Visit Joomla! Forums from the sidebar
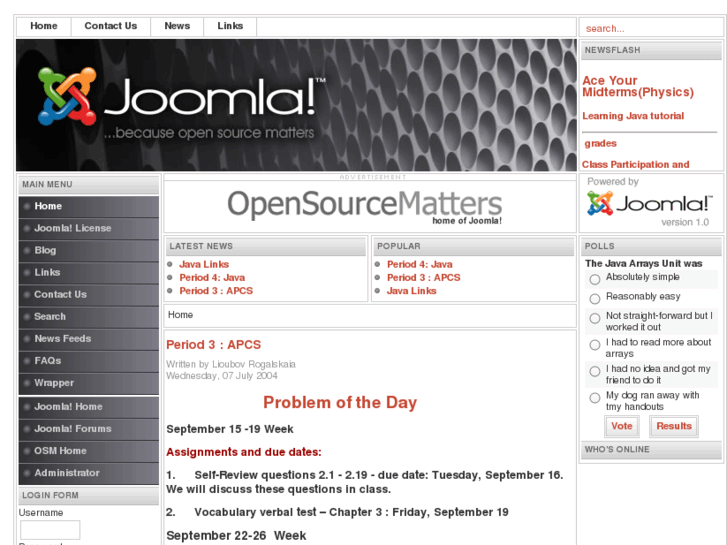 pos(89,429)
